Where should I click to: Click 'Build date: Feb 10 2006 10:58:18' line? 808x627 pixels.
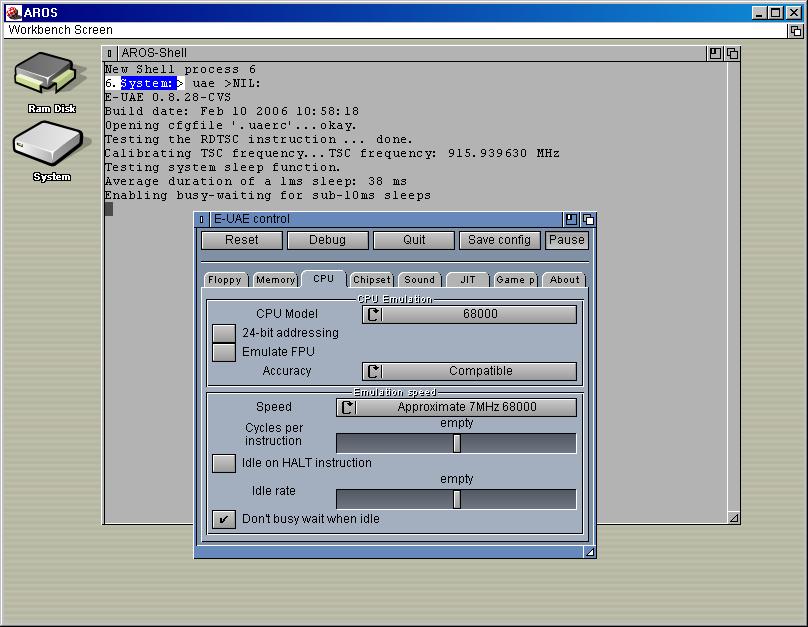tap(232, 111)
